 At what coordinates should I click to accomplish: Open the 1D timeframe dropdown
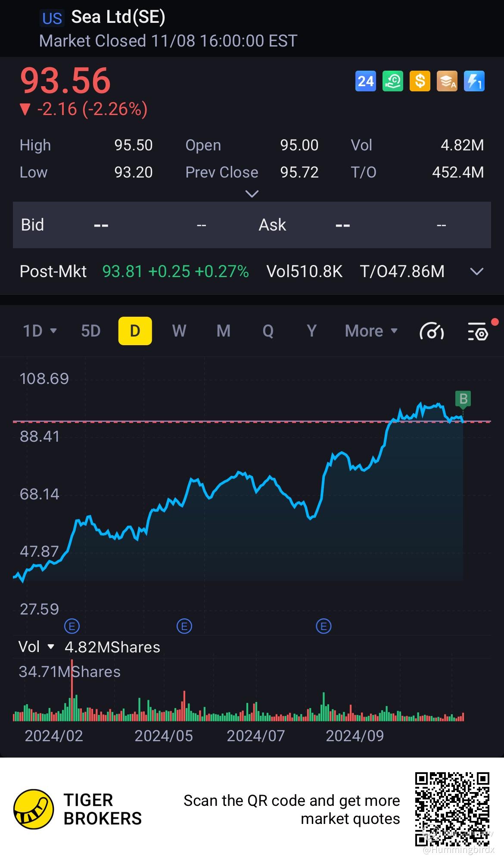[40, 331]
